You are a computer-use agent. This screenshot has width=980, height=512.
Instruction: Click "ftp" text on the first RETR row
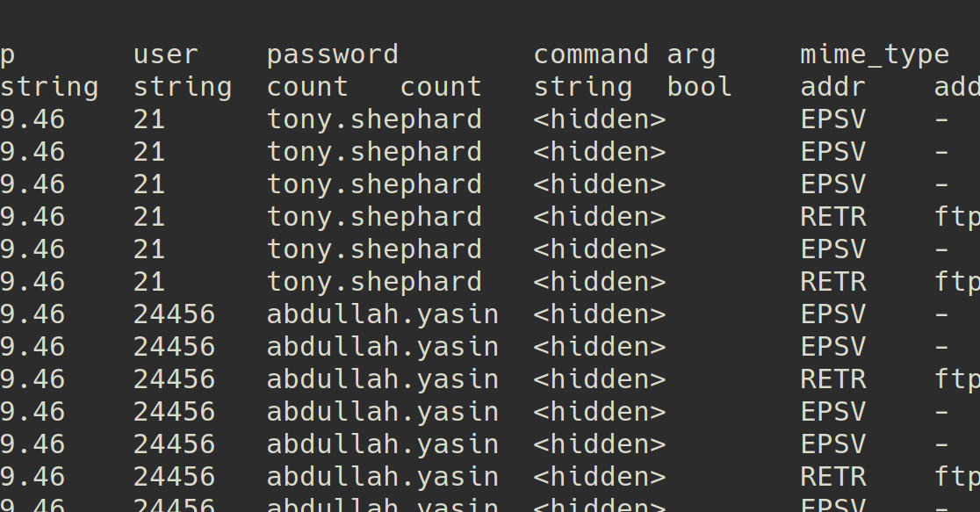coord(957,217)
